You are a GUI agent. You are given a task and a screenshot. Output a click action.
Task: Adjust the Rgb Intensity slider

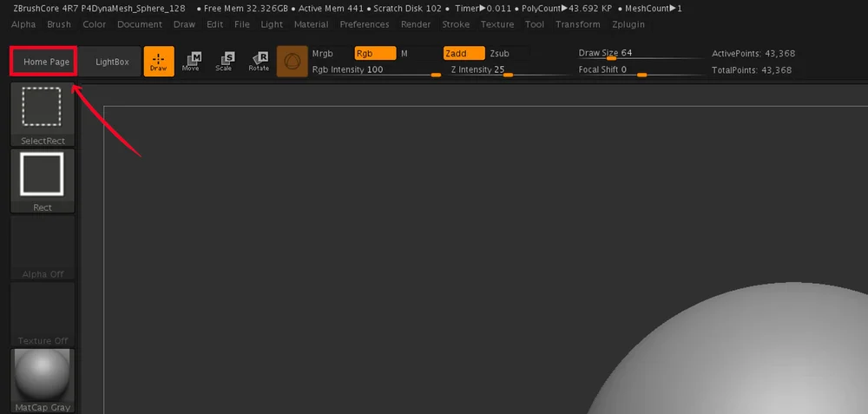click(377, 70)
